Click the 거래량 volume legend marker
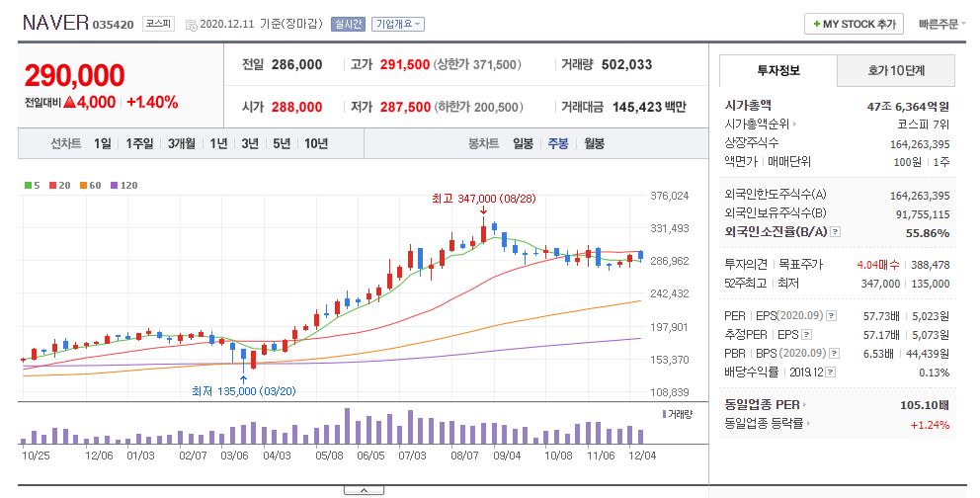980x498 pixels. click(x=665, y=414)
